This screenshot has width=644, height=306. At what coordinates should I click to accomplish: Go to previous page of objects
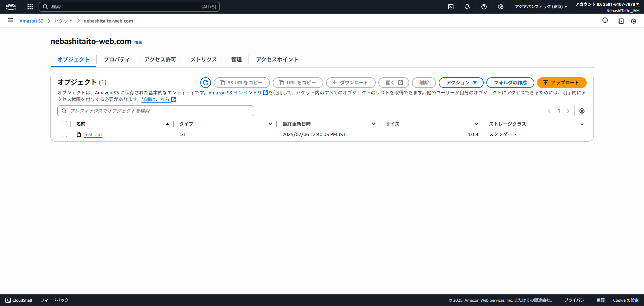point(549,111)
